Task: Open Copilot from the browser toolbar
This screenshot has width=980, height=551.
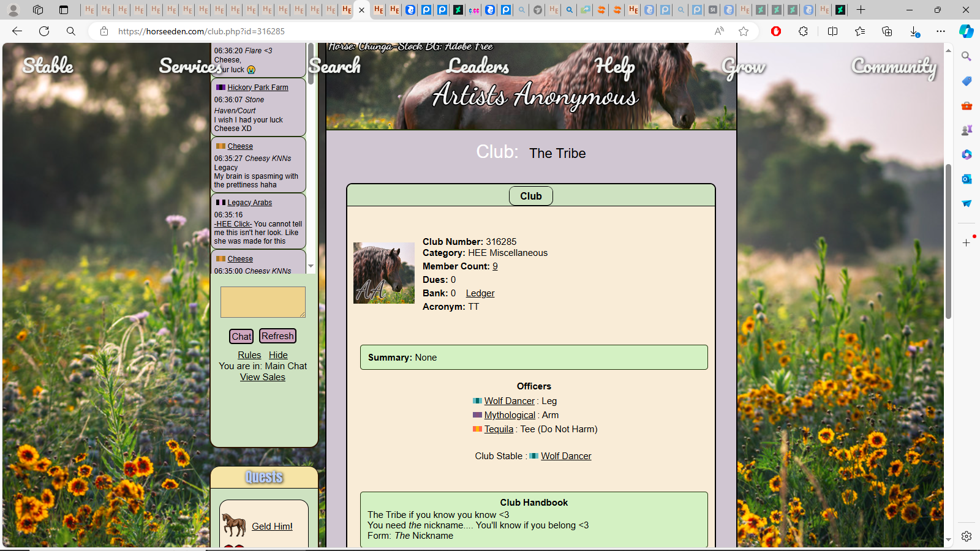Action: tap(967, 31)
